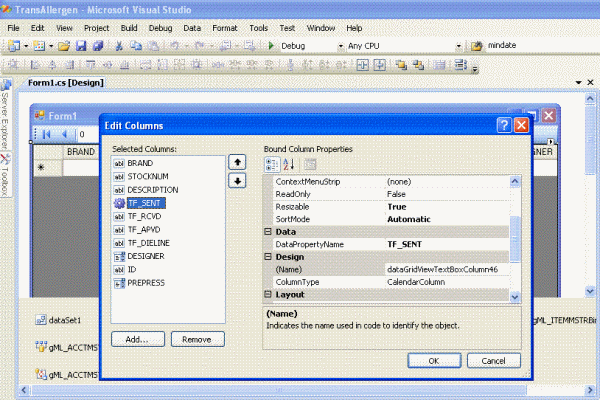This screenshot has height=400, width=600.
Task: Cut selection using the scissors icon
Action: (119, 46)
